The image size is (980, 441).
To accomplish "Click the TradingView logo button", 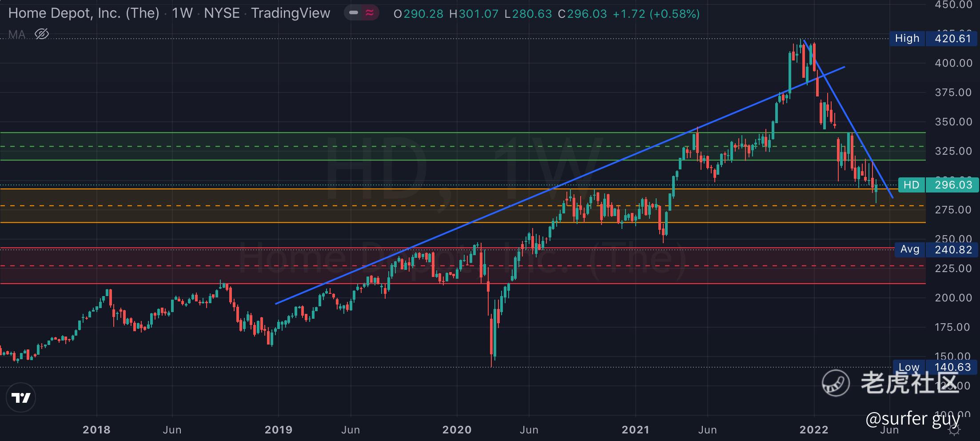I will 21,397.
